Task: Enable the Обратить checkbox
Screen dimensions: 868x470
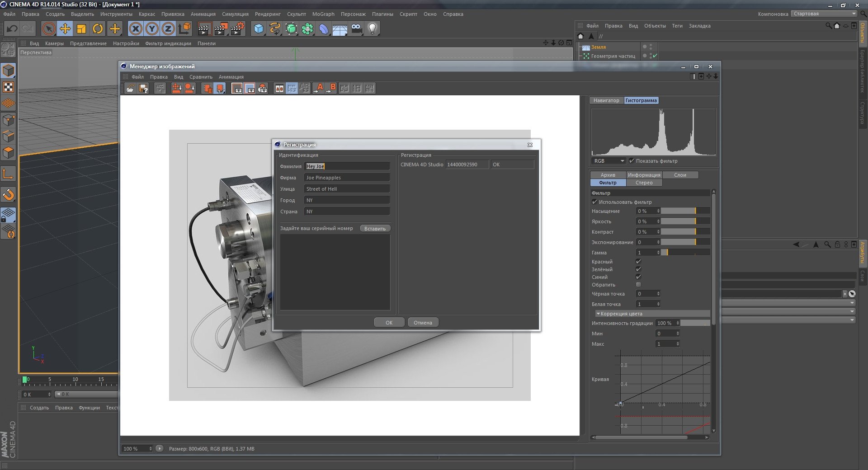Action: 638,285
